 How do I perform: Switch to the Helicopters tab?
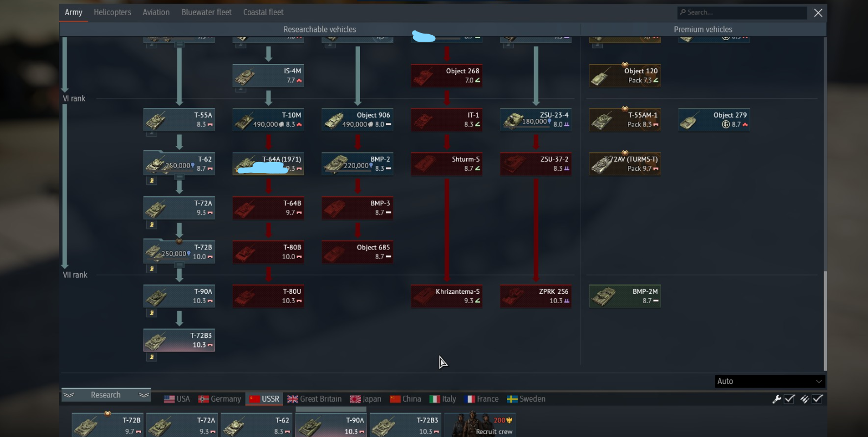pyautogui.click(x=112, y=12)
